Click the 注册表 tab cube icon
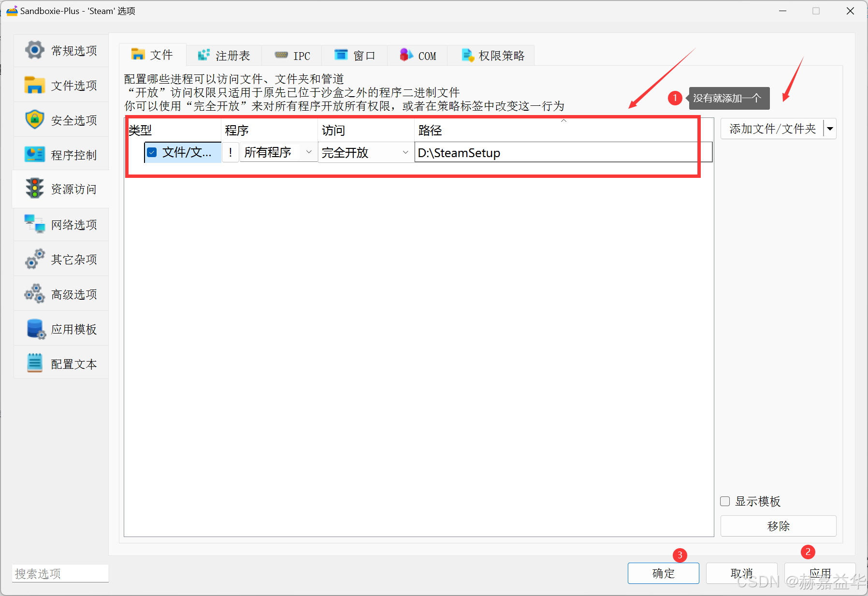 click(204, 55)
